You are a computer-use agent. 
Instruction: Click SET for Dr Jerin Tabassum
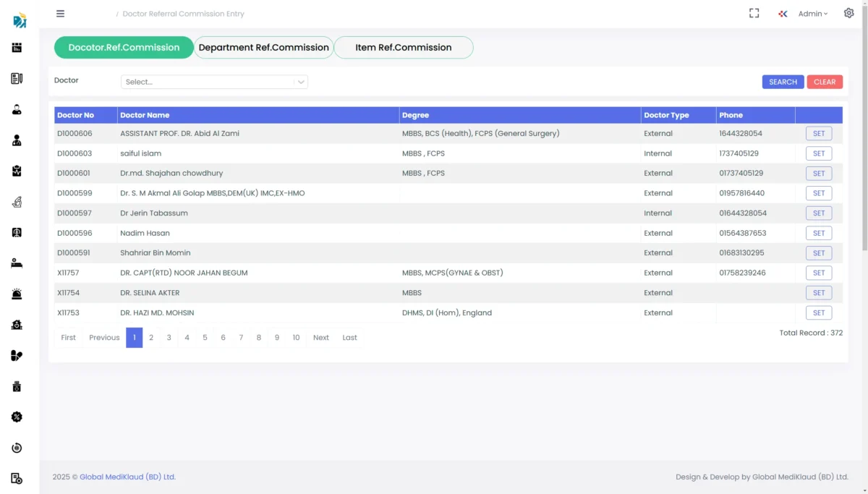click(x=818, y=213)
